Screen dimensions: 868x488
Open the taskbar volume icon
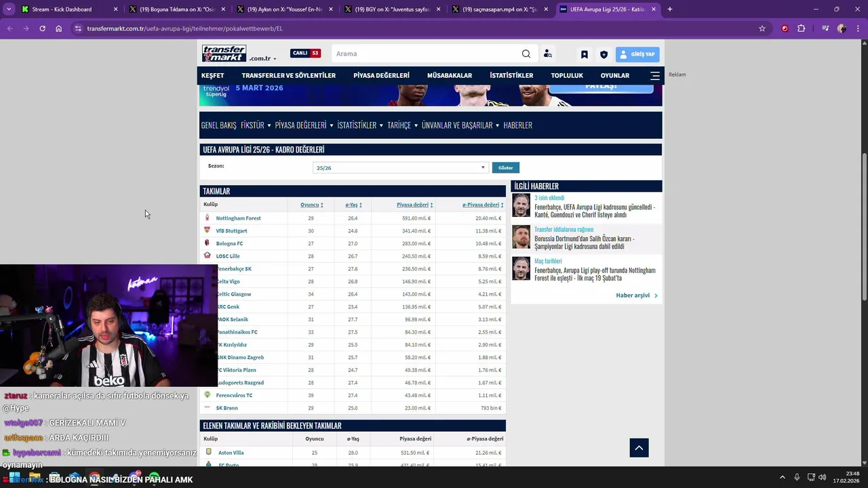click(821, 478)
